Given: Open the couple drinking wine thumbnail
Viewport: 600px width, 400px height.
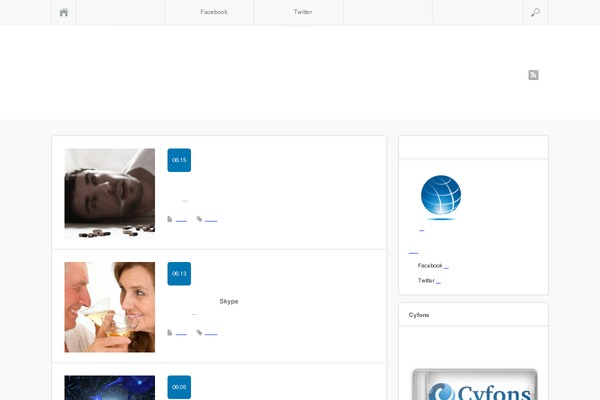Looking at the screenshot, I should pyautogui.click(x=110, y=307).
